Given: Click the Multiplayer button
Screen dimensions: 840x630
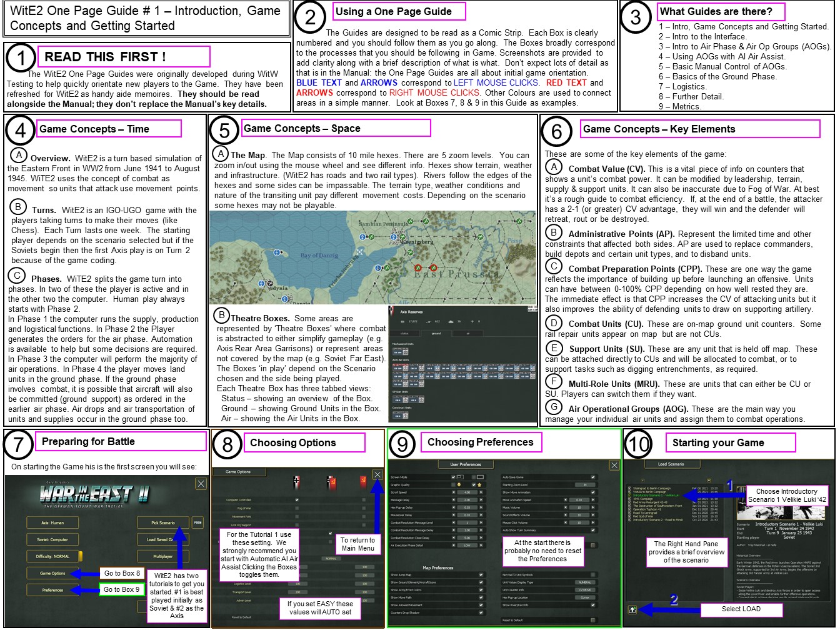Looking at the screenshot, I should coord(163,556).
